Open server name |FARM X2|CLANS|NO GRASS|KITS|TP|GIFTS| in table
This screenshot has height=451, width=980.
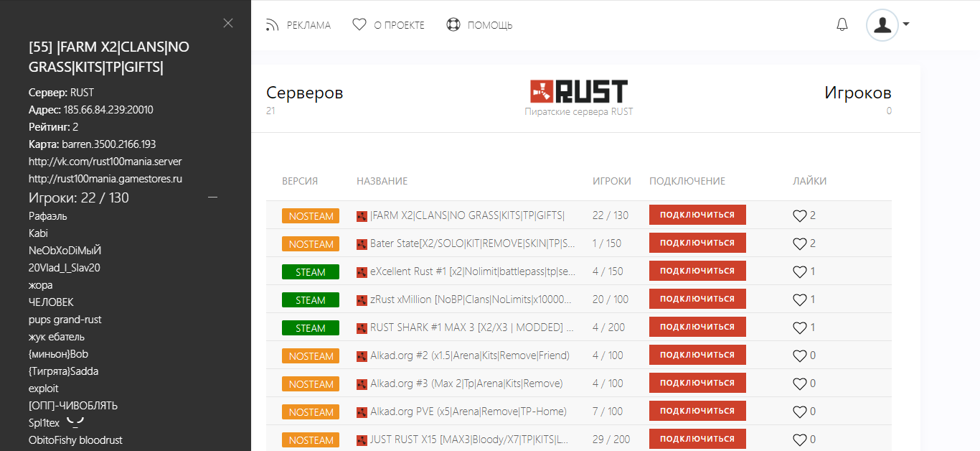468,215
